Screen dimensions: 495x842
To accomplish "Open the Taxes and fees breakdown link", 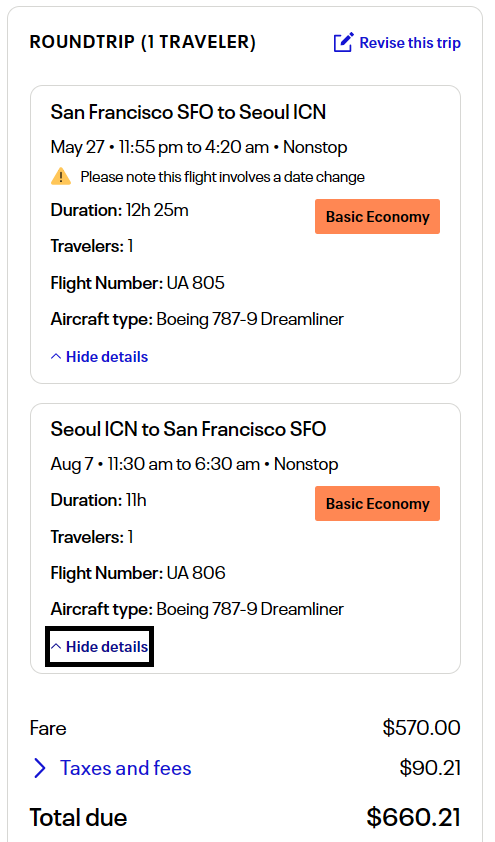I will tap(126, 768).
